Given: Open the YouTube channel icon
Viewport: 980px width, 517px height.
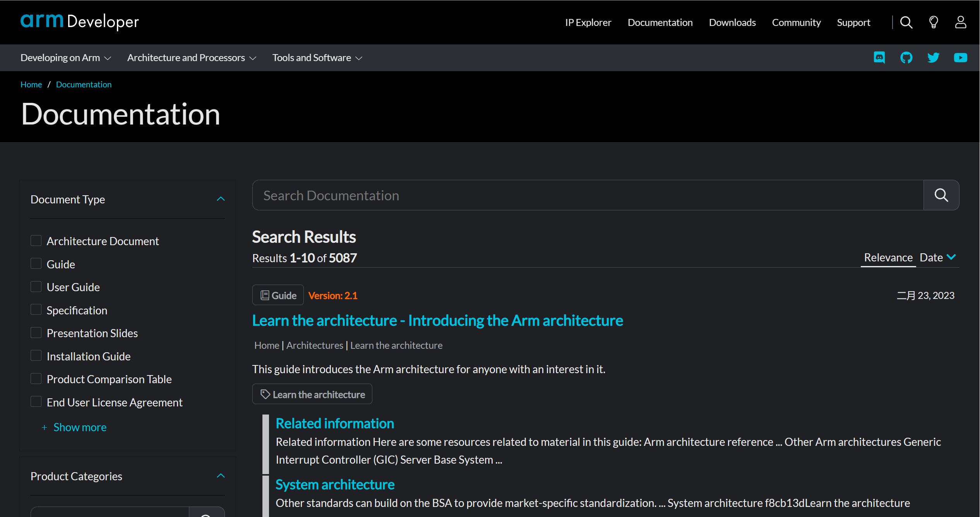Looking at the screenshot, I should [961, 58].
